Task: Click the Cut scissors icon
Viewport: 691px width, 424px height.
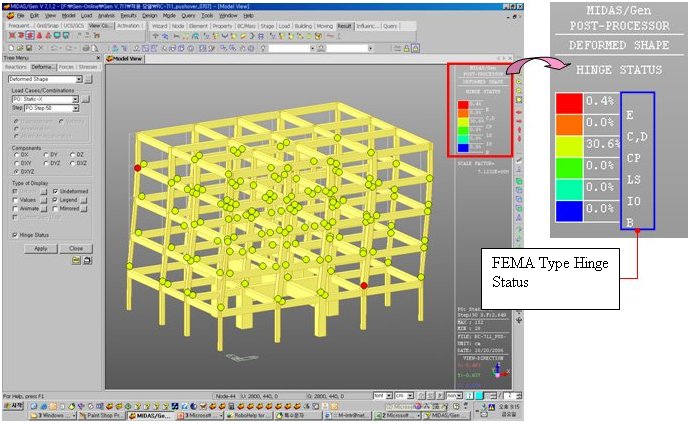Action: pyautogui.click(x=41, y=48)
